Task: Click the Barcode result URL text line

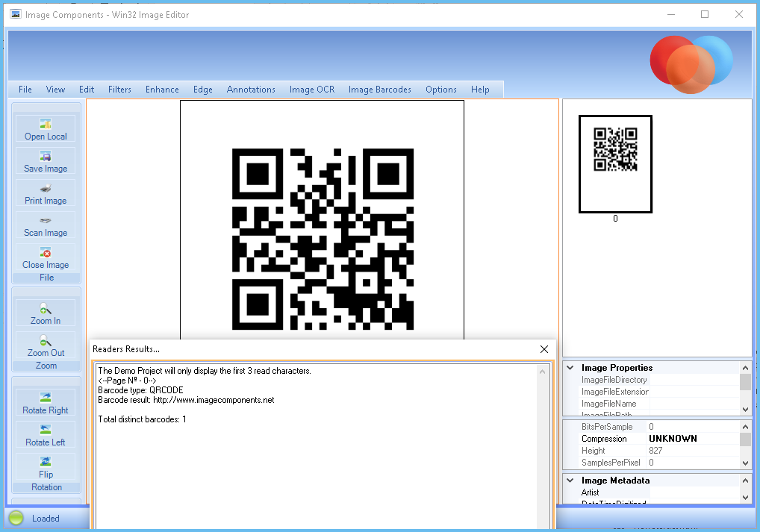Action: (x=186, y=400)
